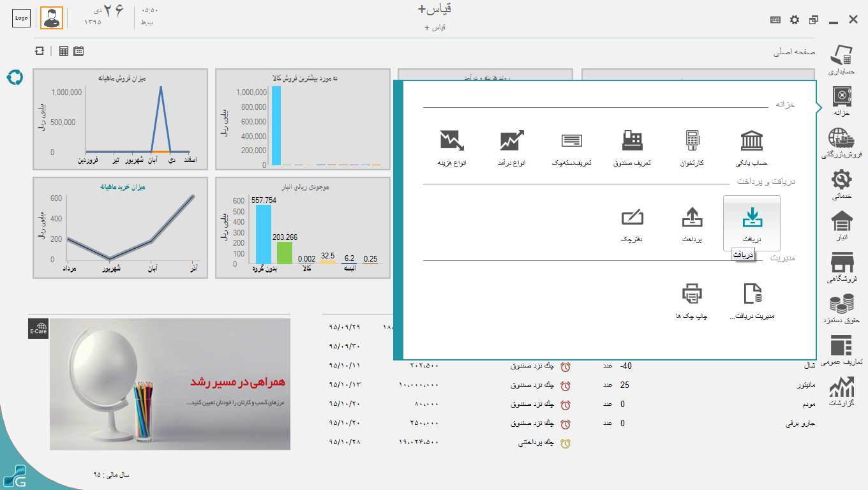
Task: Click the alarm icon beside ۲۵۰،۰۰۰ check
Action: pyautogui.click(x=565, y=424)
